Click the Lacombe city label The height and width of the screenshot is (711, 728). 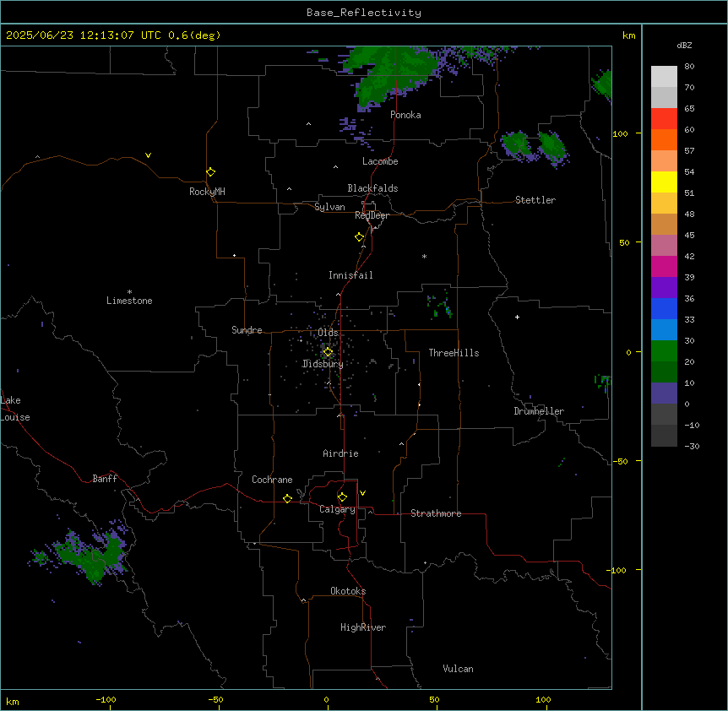pos(380,161)
